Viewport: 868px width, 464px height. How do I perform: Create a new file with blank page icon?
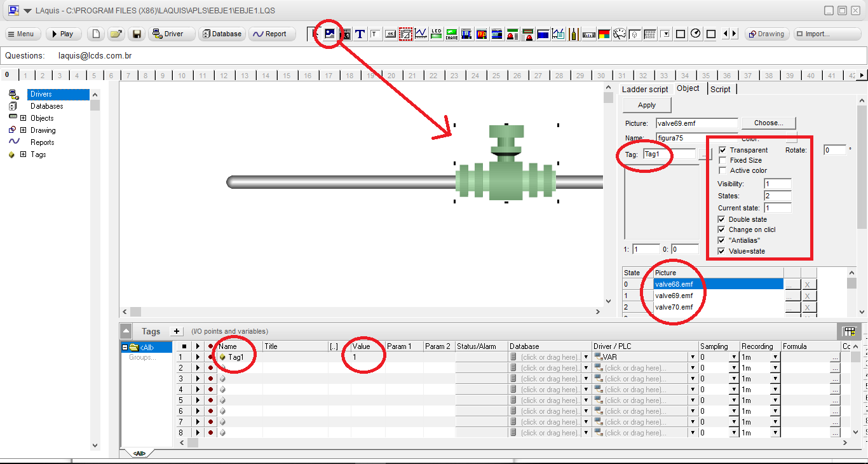95,34
